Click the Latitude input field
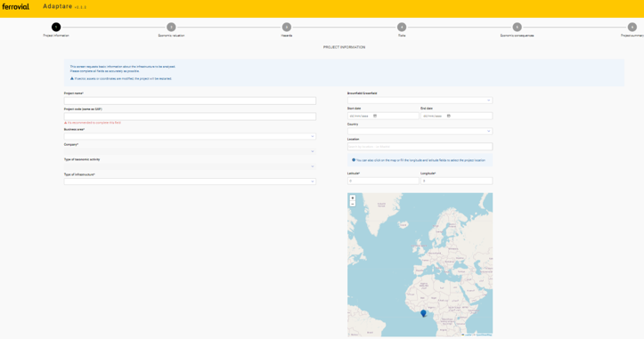Image resolution: width=644 pixels, height=339 pixels. click(383, 181)
